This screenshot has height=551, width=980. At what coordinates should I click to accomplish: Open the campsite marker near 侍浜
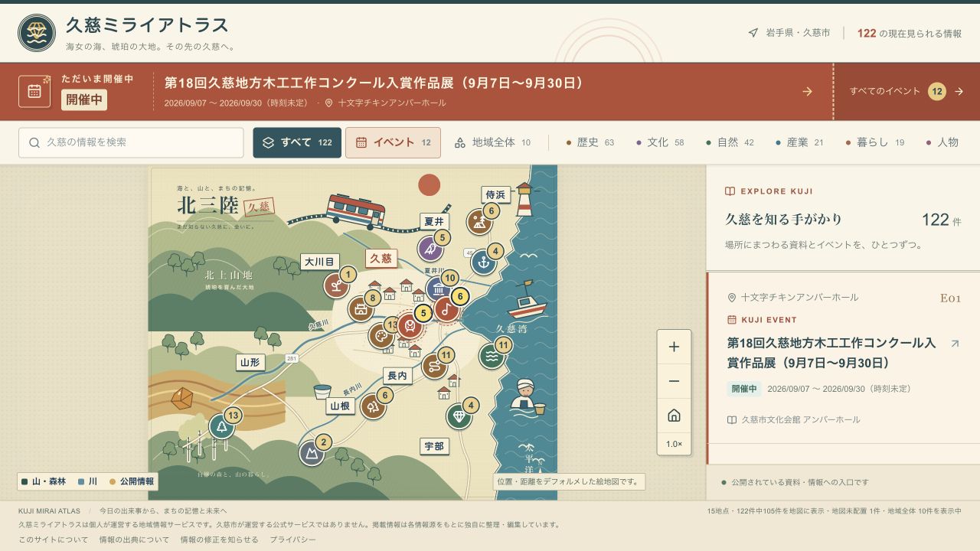[x=479, y=222]
